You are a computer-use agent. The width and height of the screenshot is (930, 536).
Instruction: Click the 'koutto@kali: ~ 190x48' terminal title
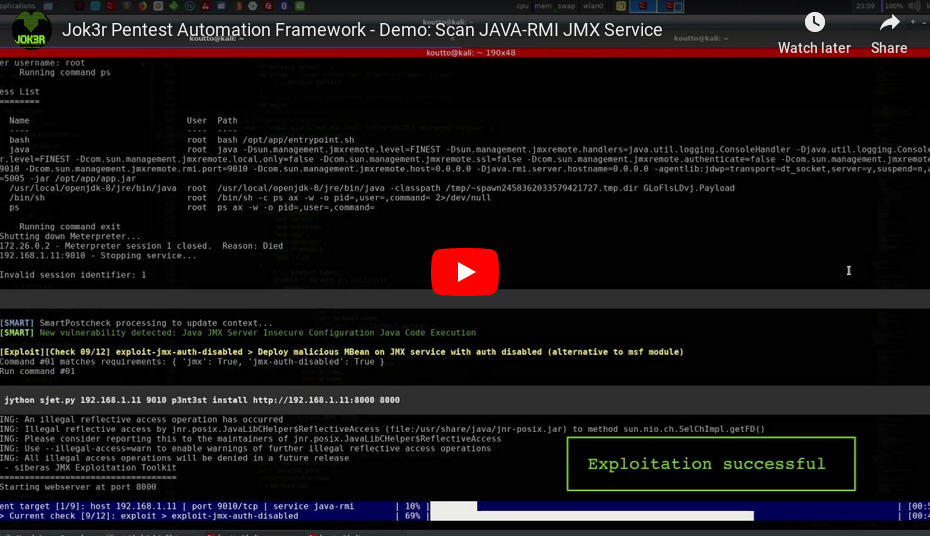470,53
